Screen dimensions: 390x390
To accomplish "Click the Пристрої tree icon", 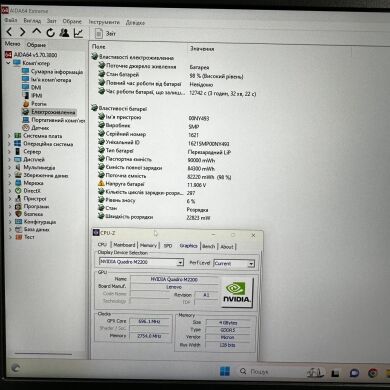I will 18,198.
